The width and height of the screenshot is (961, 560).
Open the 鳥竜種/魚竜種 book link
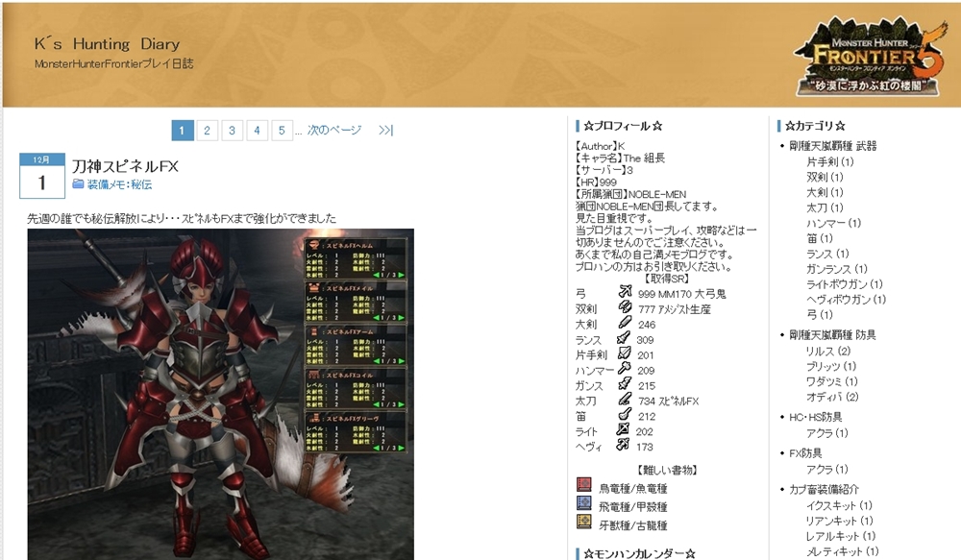click(633, 488)
